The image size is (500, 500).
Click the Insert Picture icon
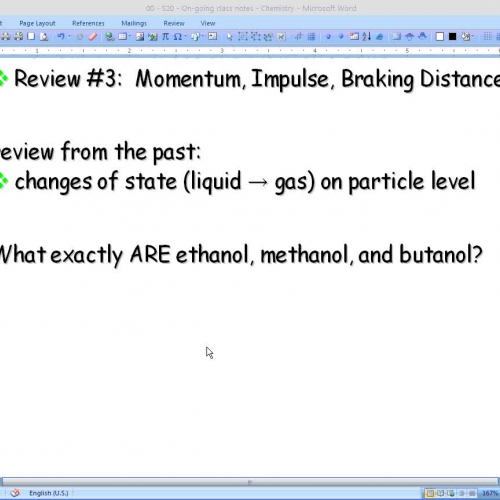pyautogui.click(x=140, y=37)
